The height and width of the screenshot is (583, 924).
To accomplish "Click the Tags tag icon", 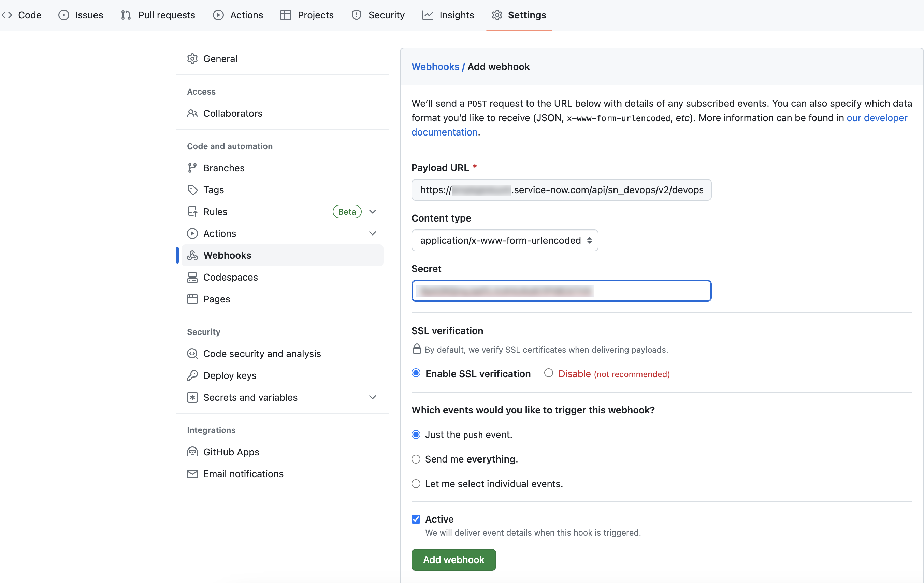I will click(x=192, y=189).
